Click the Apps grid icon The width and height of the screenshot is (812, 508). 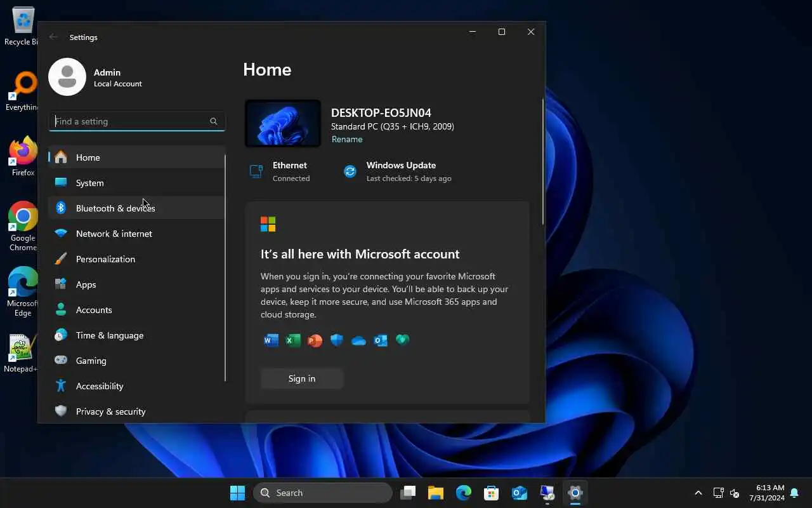pos(61,284)
